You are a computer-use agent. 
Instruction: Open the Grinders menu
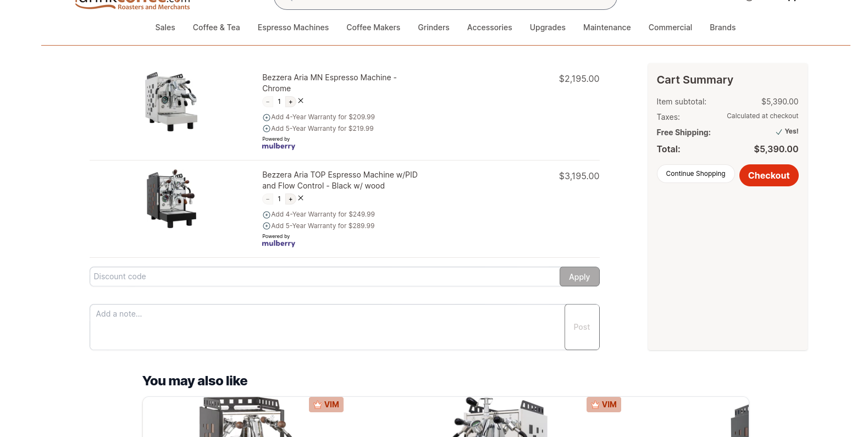tap(434, 27)
